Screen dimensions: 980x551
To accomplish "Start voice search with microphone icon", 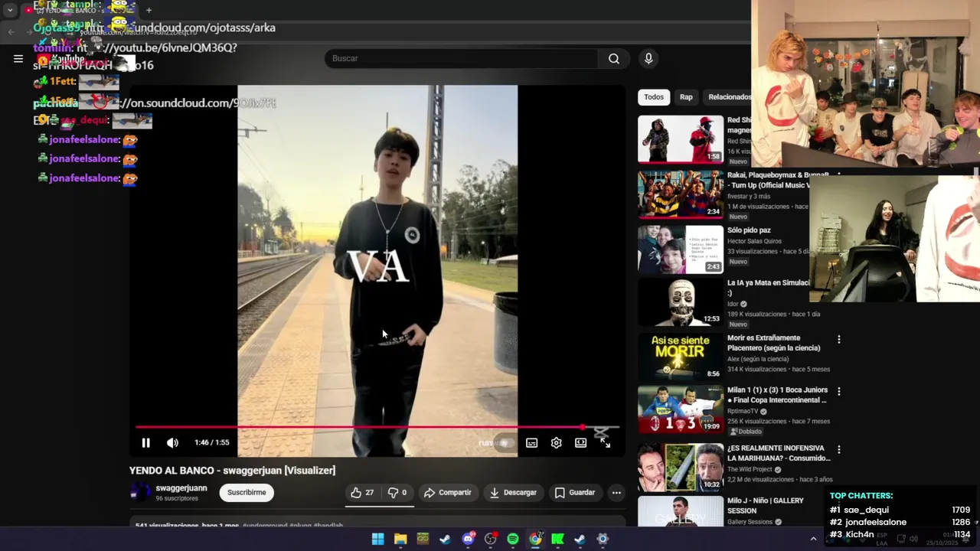I will pos(648,58).
